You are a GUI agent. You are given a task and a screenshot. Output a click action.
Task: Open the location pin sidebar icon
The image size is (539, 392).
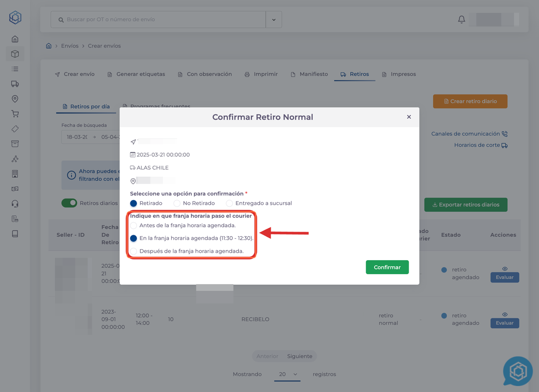click(15, 99)
